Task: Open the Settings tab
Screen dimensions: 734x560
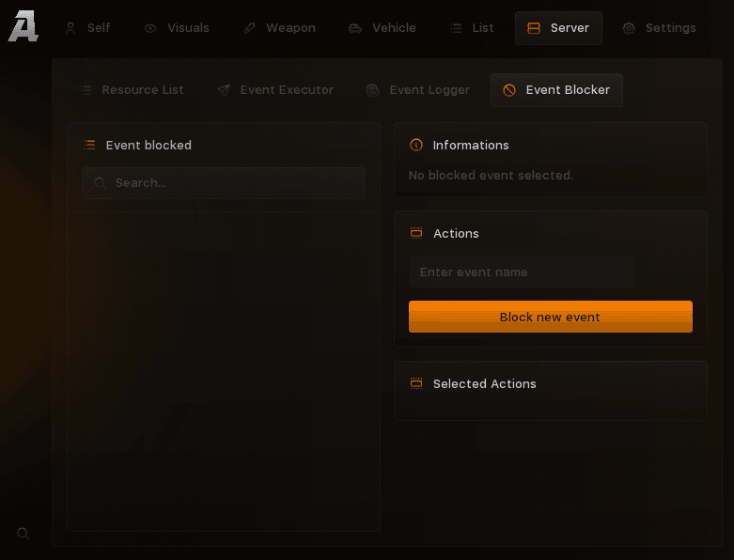Action: pos(659,28)
